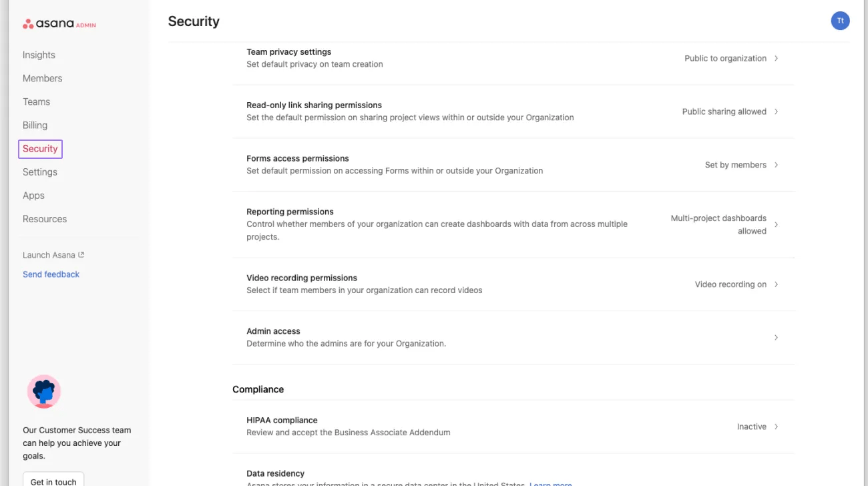This screenshot has height=486, width=868.
Task: Expand Video recording permissions chevron
Action: click(x=776, y=284)
